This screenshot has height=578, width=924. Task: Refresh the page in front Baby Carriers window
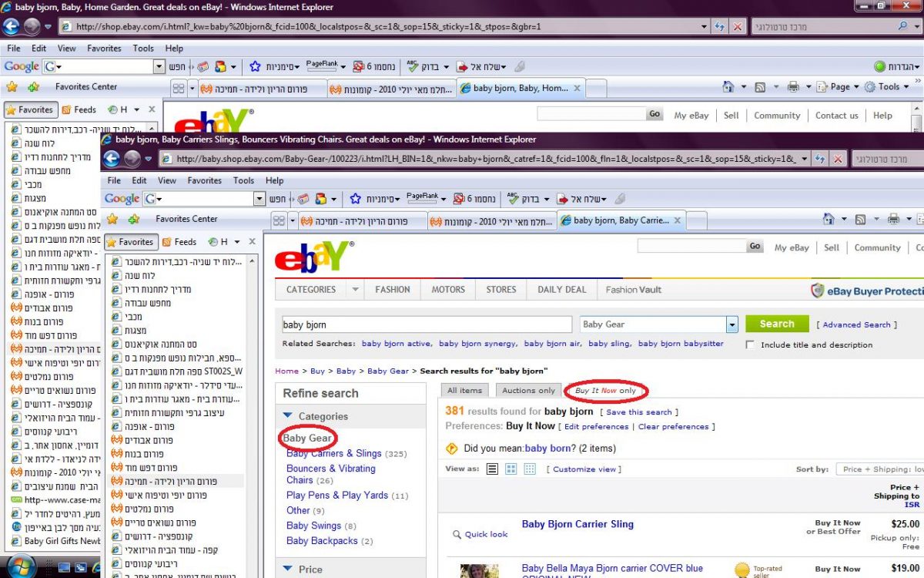pyautogui.click(x=820, y=159)
